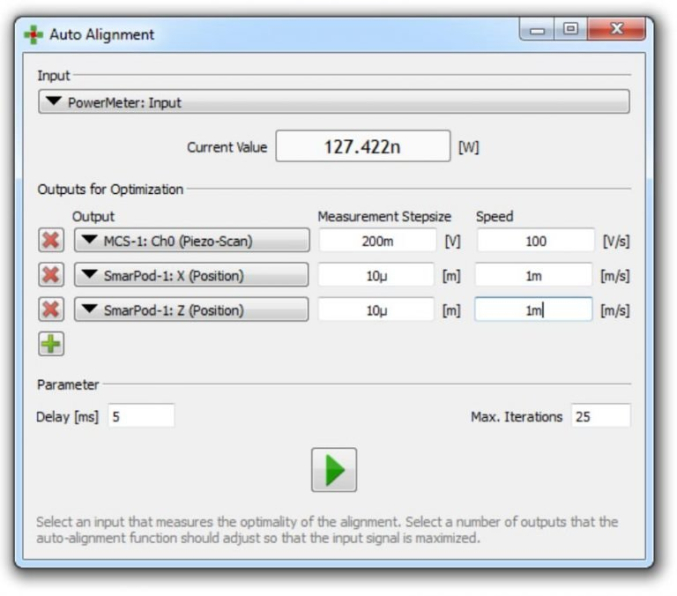The image size is (677, 596).
Task: Expand the MCS-1: Ch0 (Piezo-Scan) dropdown
Action: (x=191, y=241)
